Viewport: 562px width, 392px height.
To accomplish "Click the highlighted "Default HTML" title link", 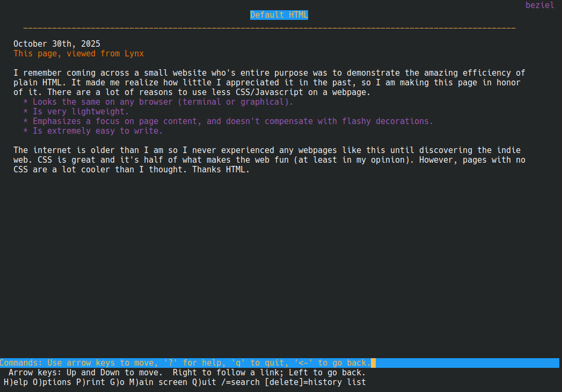I will (279, 15).
